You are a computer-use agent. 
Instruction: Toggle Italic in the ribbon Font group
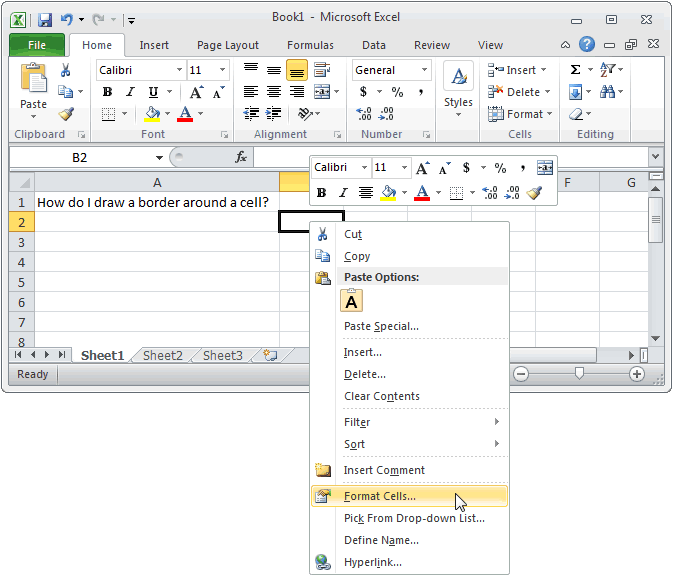point(130,92)
